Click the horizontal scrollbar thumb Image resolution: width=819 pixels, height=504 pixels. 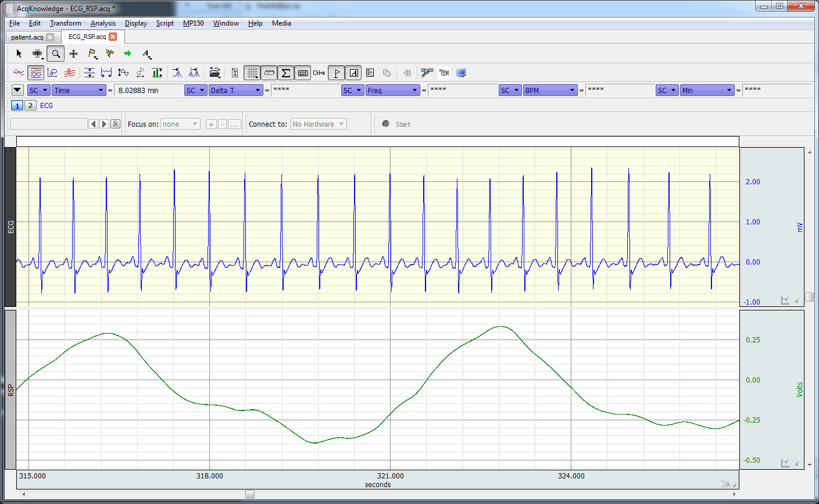coord(250,494)
